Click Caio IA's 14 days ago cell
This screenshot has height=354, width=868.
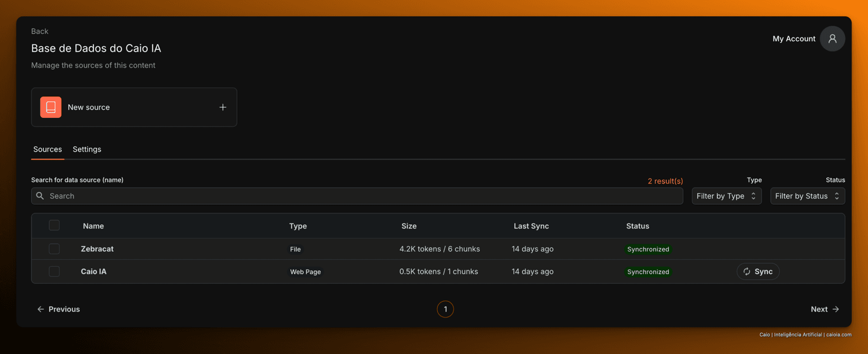[533, 271]
